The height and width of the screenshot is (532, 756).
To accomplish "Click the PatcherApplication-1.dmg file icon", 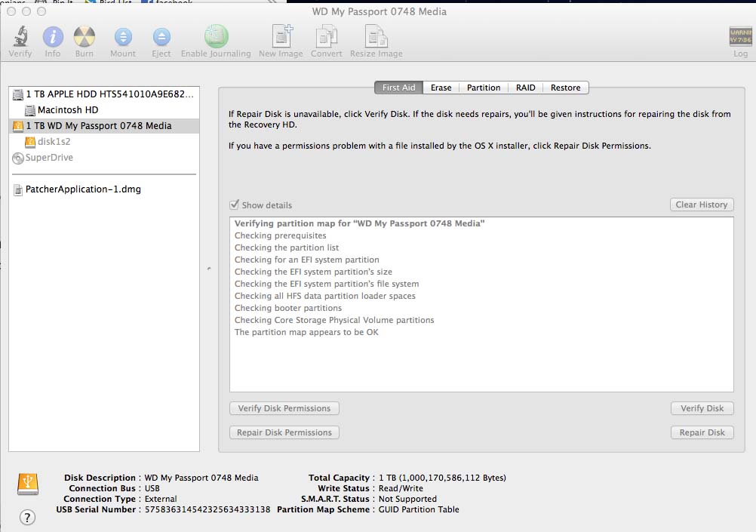I will pos(18,190).
